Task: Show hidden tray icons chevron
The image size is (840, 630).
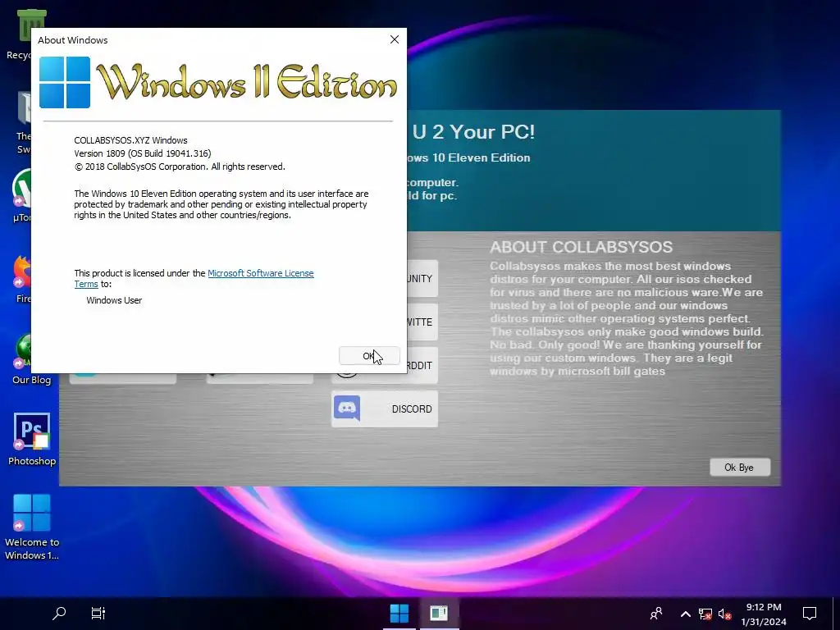Action: click(685, 614)
